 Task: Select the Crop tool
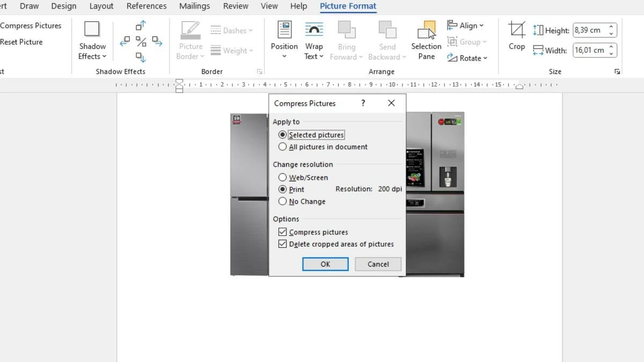(x=516, y=38)
